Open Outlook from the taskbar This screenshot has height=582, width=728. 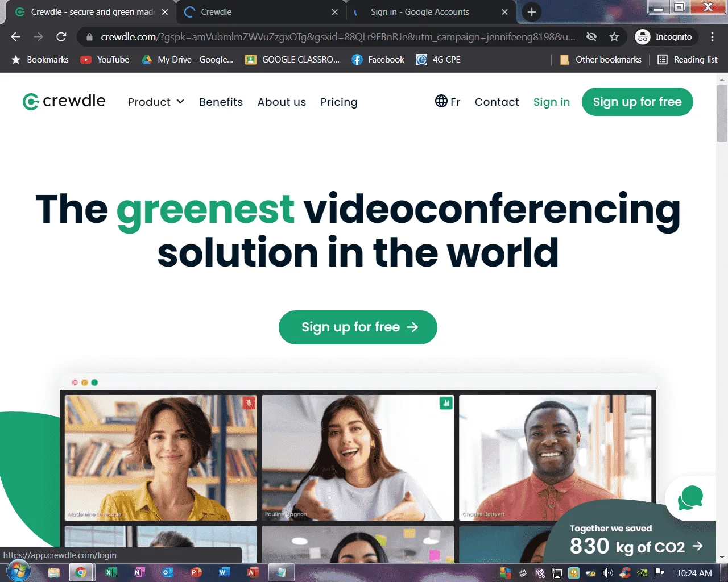pyautogui.click(x=168, y=572)
